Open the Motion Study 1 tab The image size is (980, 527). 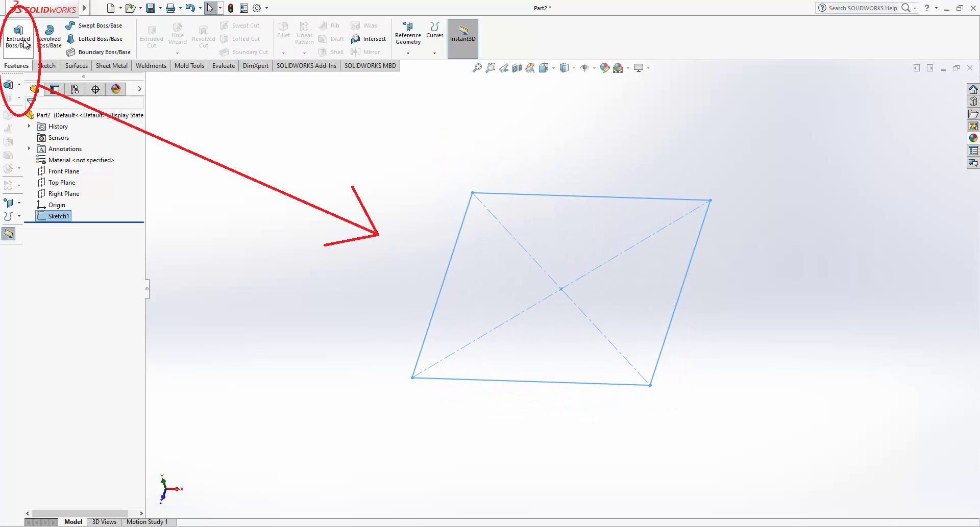click(x=147, y=522)
